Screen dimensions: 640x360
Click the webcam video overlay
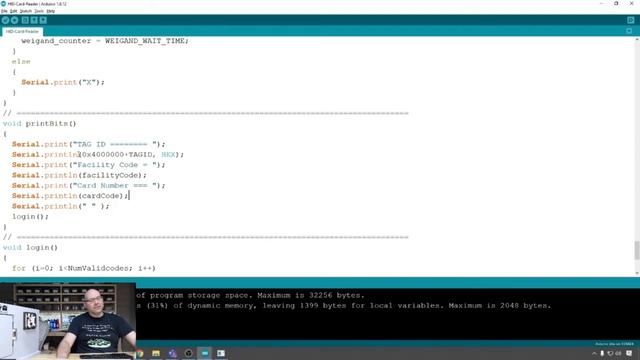point(68,321)
